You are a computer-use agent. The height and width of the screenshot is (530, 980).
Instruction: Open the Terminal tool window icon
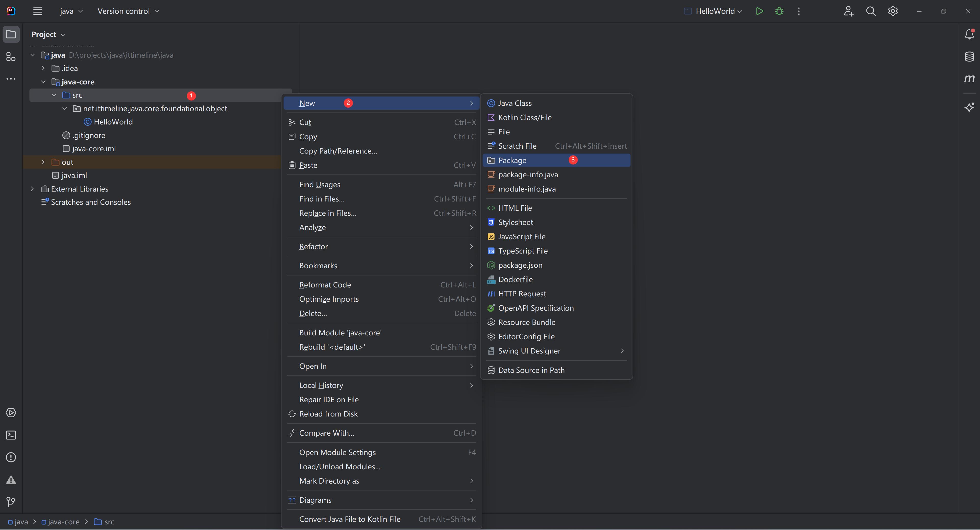coord(11,435)
